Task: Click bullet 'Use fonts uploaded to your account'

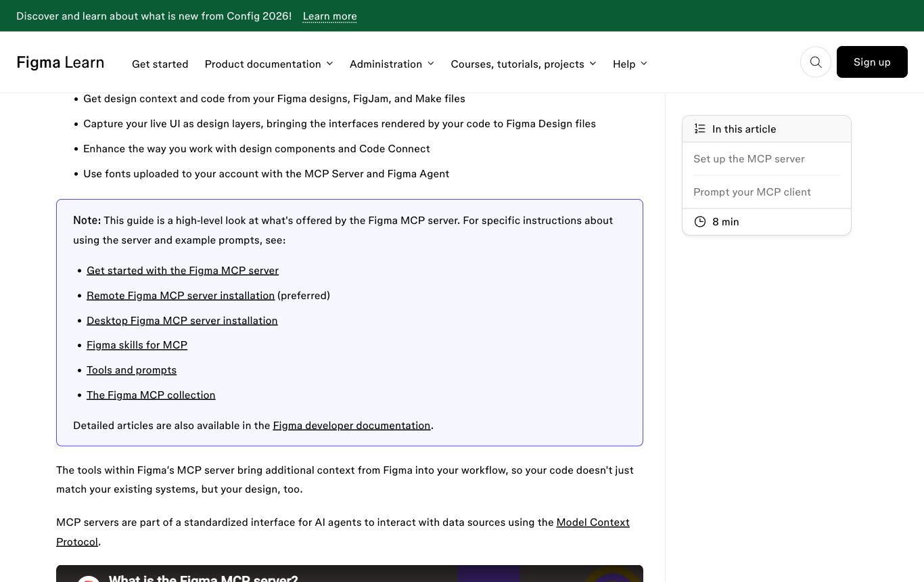Action: click(266, 174)
